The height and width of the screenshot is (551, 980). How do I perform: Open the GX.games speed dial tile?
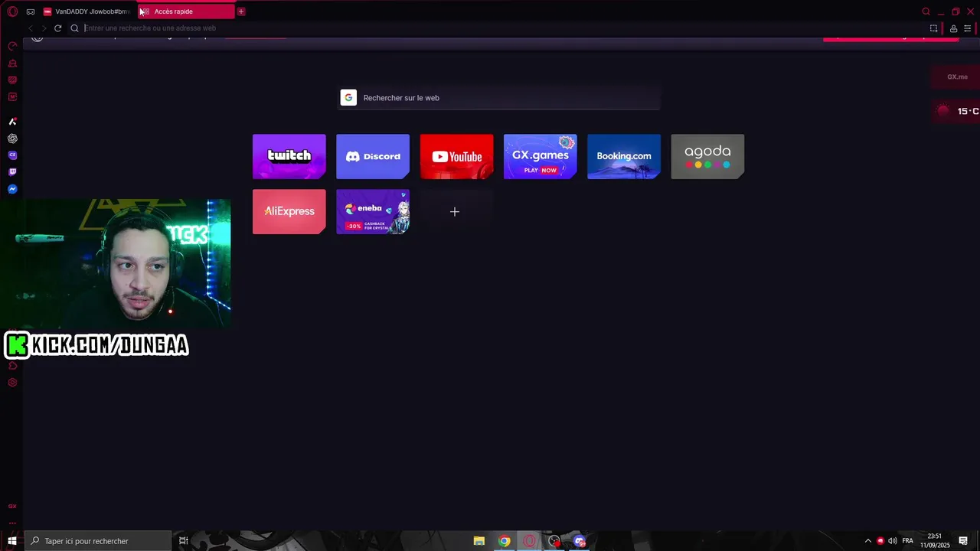click(540, 156)
